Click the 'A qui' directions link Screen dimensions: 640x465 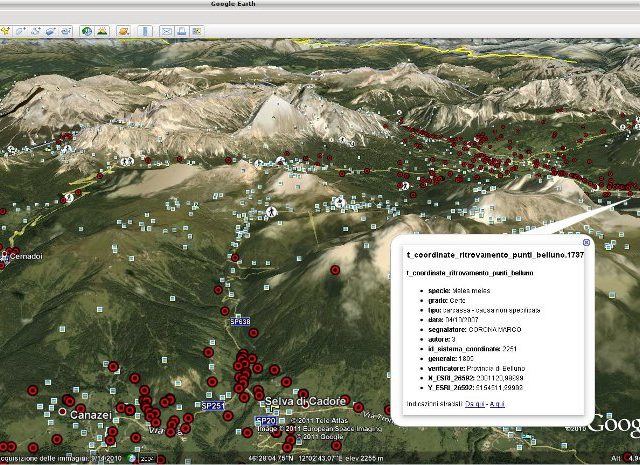coord(497,402)
